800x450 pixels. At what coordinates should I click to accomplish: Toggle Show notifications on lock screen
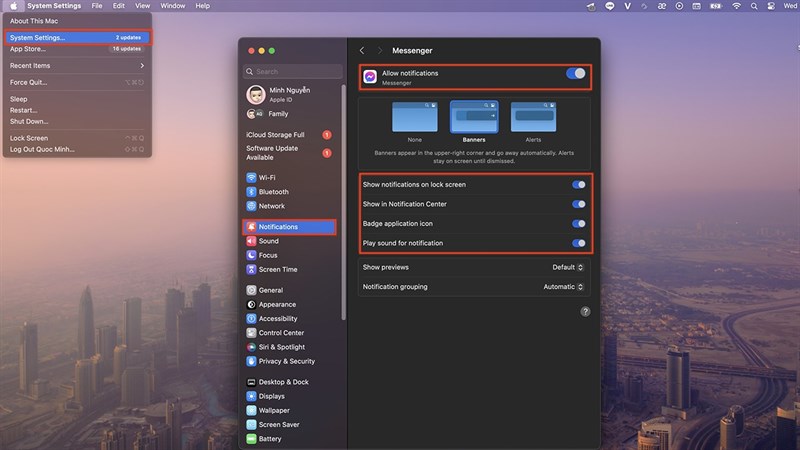tap(578, 185)
